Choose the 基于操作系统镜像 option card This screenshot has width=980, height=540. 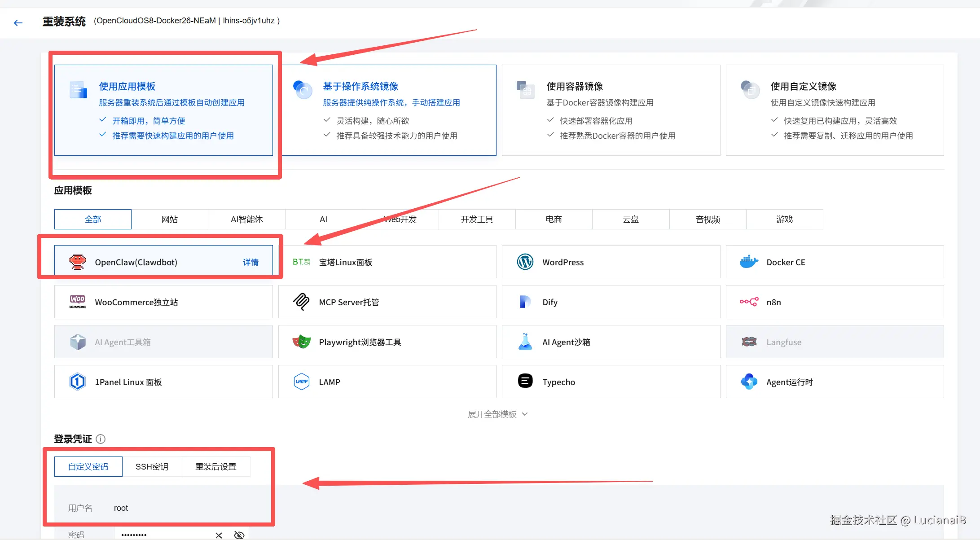[x=389, y=110]
